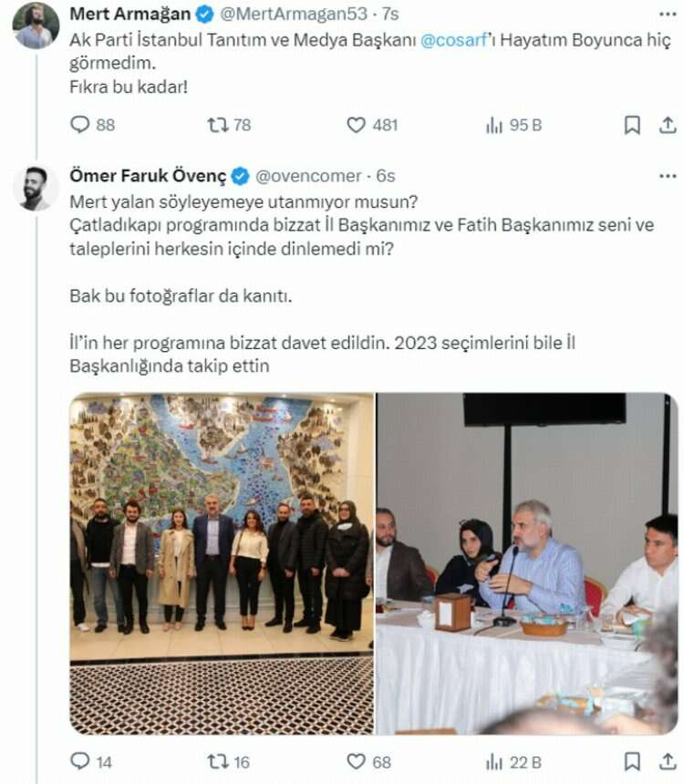The height and width of the screenshot is (784, 684).
Task: Open the group photo in front of map
Action: (222, 563)
